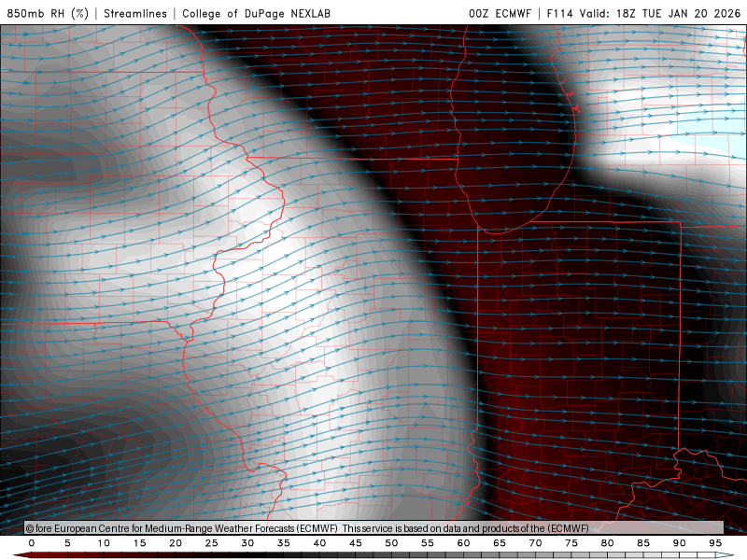Click the "90" colorbar scale label
The image size is (747, 560).
point(680,543)
